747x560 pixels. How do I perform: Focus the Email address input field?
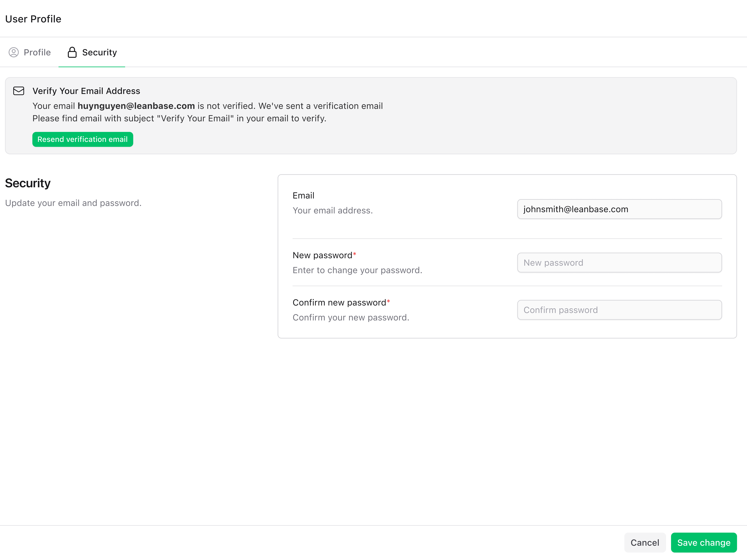click(x=619, y=209)
